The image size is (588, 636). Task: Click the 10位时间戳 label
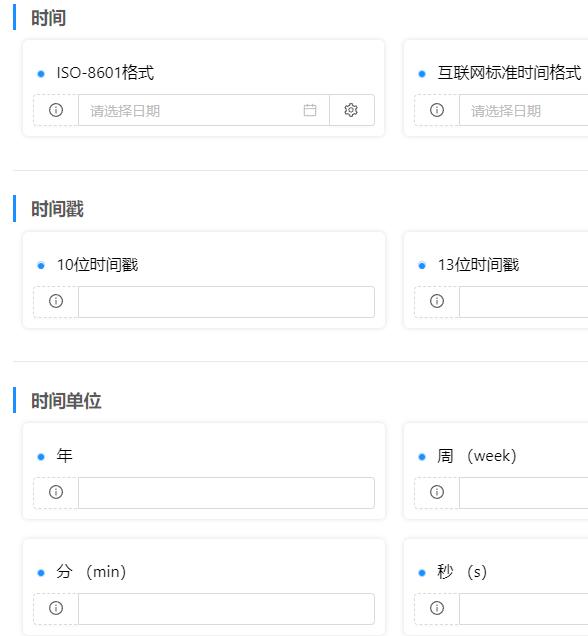tap(97, 265)
